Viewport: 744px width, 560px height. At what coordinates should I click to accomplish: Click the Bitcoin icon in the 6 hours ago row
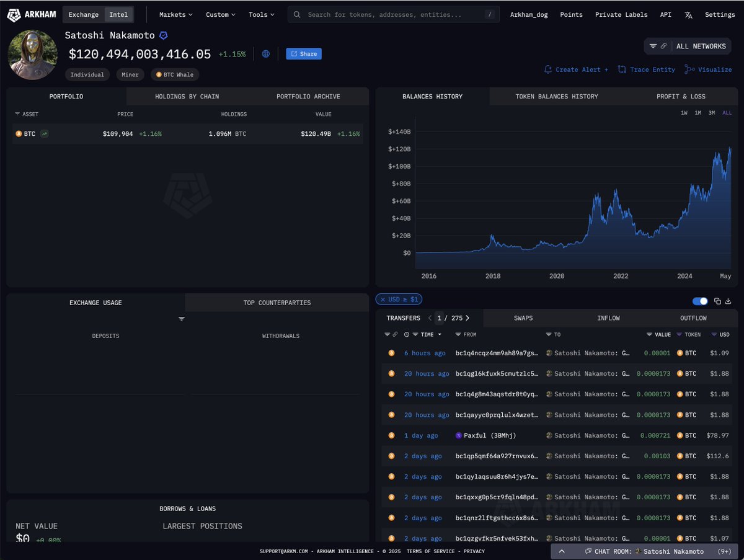tap(391, 353)
